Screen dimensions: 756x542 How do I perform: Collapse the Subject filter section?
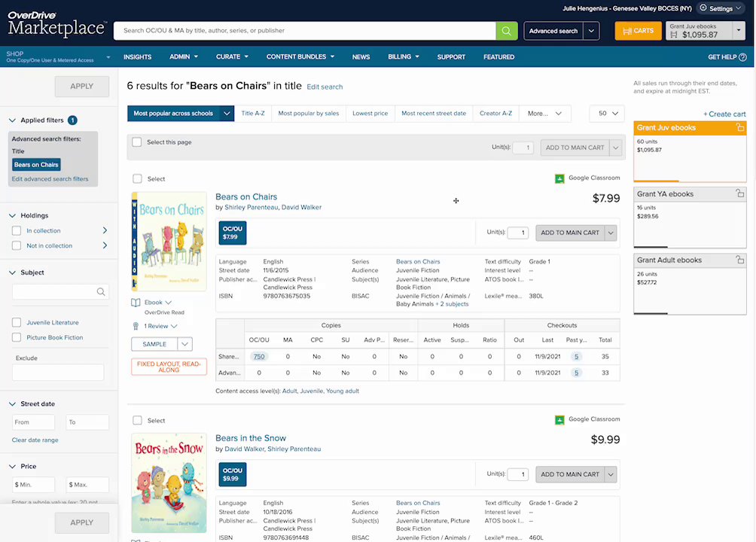[x=13, y=273]
